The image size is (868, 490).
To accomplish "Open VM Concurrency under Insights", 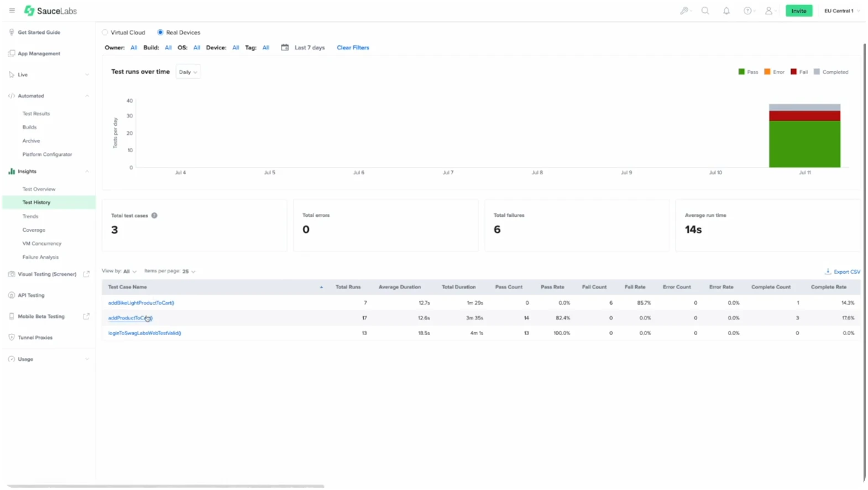I will pos(42,243).
